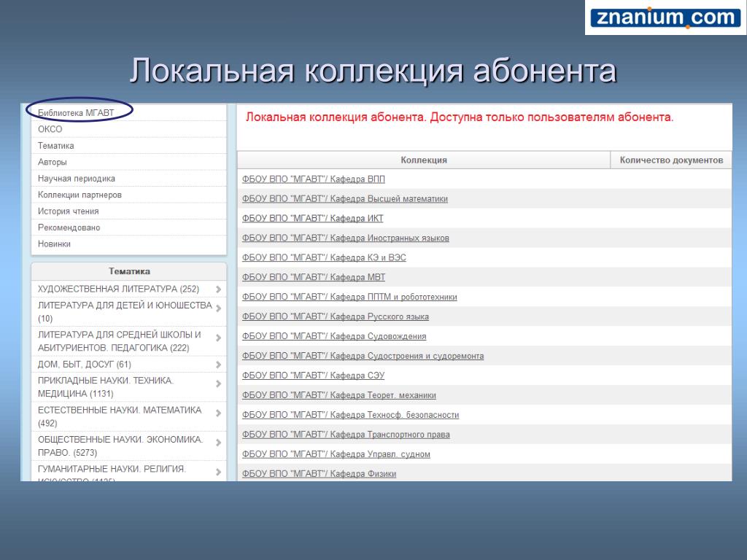Show the Рекомендовано list
Screen dimensions: 747x560
coord(69,227)
